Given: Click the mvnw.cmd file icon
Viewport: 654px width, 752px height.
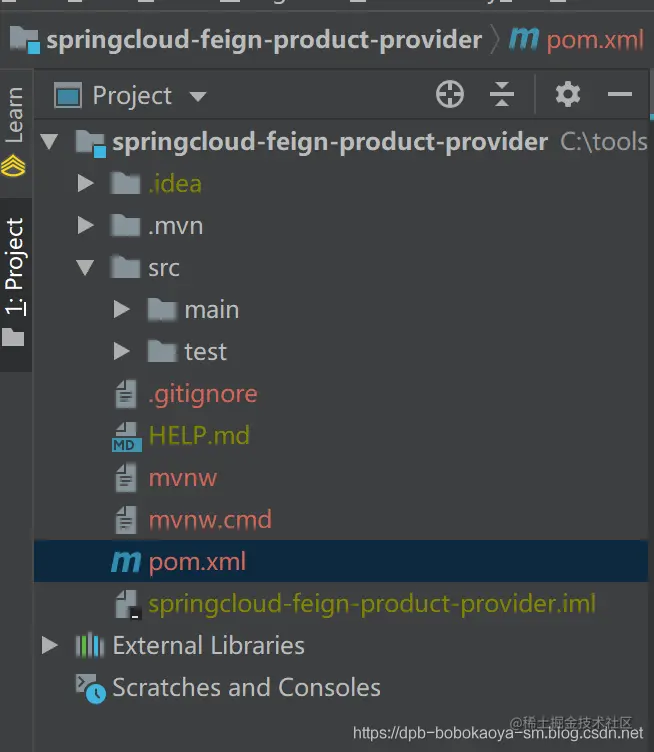Looking at the screenshot, I should (x=126, y=520).
